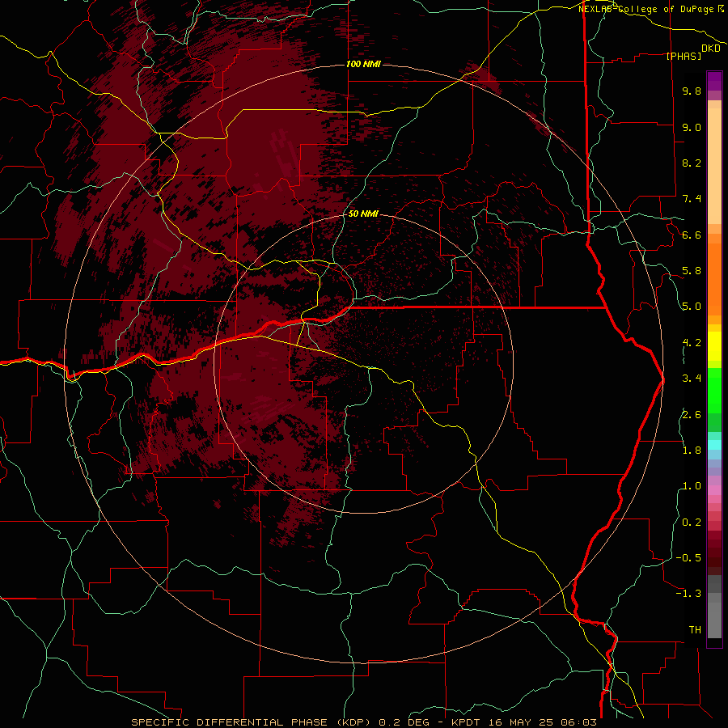Click the TH label on color scale
Viewport: 728px width, 728px height.
(x=695, y=630)
